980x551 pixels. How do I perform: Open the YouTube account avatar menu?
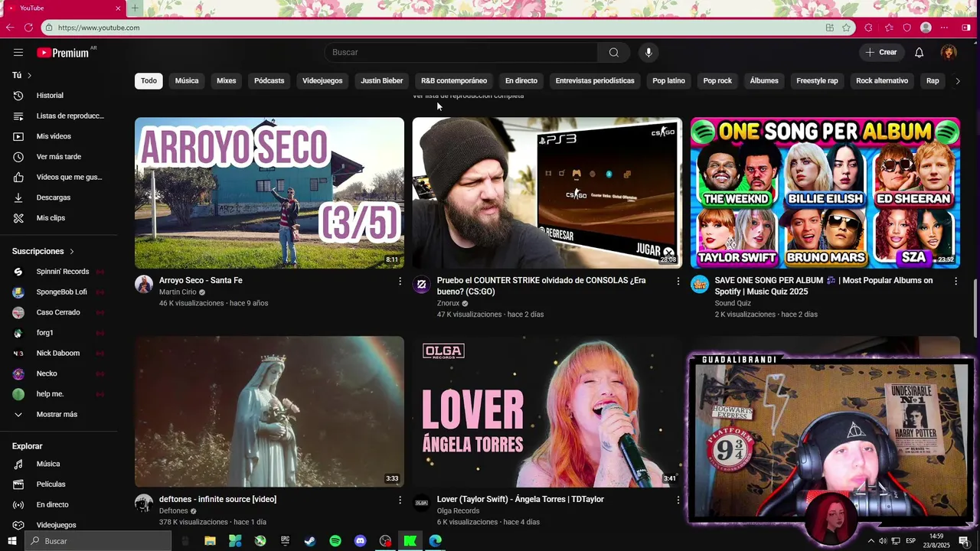click(x=949, y=52)
